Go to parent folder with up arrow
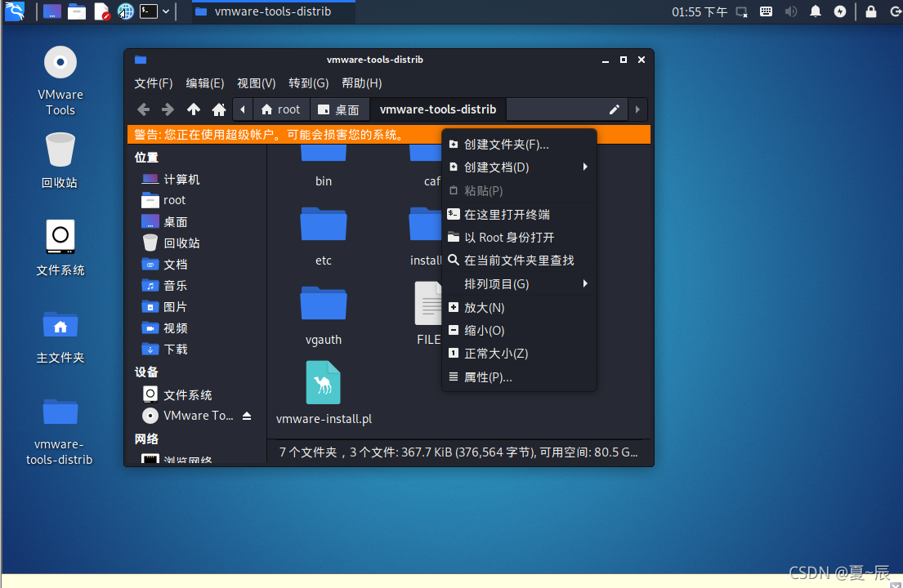The width and height of the screenshot is (903, 588). pyautogui.click(x=194, y=109)
